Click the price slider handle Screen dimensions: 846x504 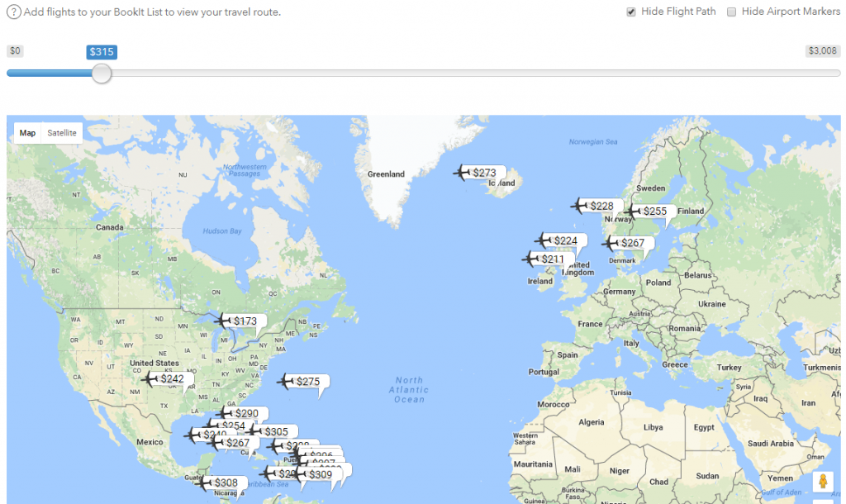[101, 74]
